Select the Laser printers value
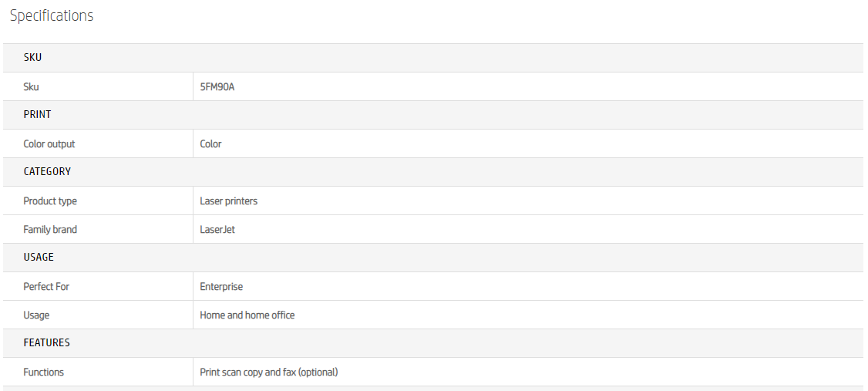The image size is (868, 391). (x=228, y=201)
